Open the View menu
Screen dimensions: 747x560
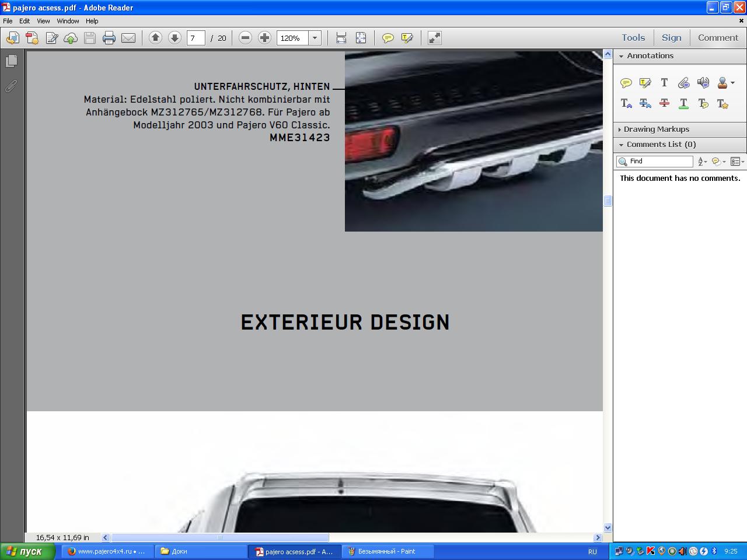coord(43,20)
